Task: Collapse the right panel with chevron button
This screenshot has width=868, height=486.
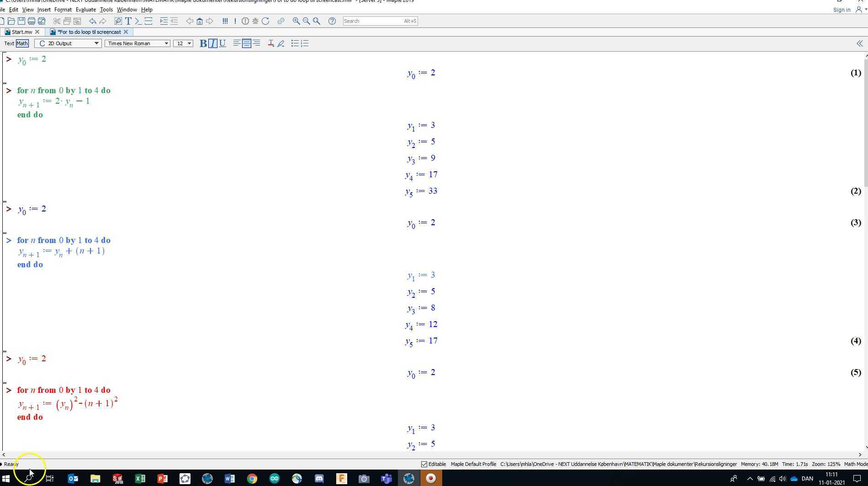Action: click(x=860, y=43)
